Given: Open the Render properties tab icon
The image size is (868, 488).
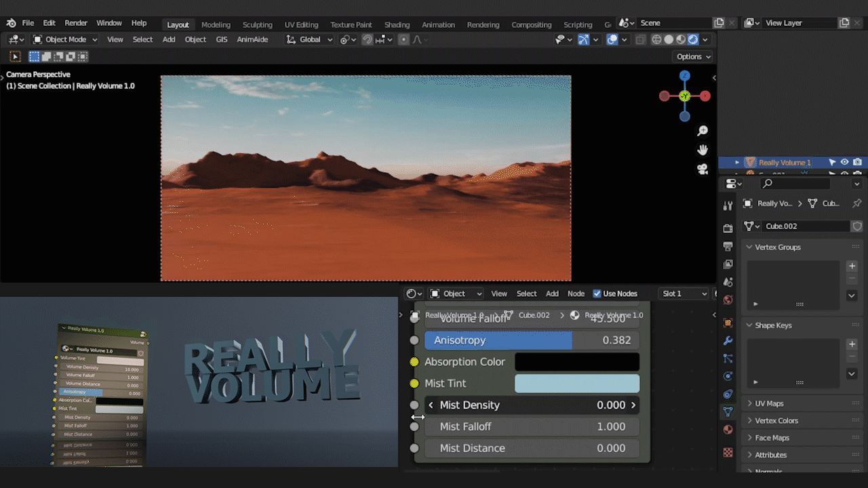Looking at the screenshot, I should tap(728, 228).
